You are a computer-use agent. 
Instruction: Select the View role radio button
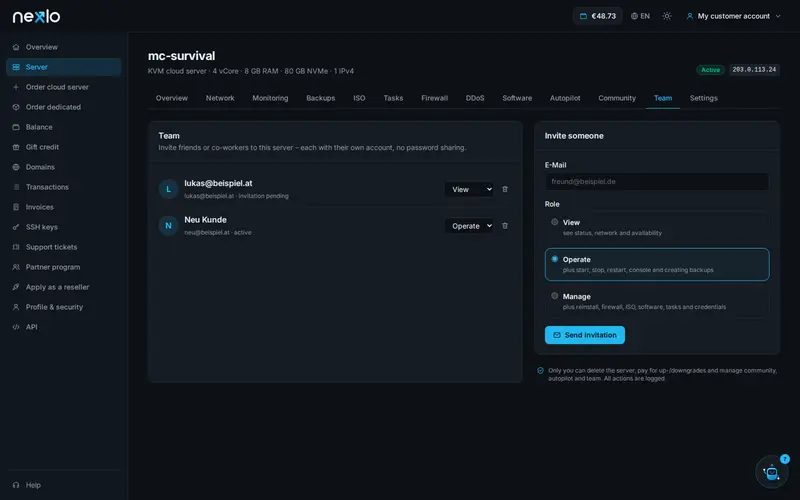coord(555,222)
